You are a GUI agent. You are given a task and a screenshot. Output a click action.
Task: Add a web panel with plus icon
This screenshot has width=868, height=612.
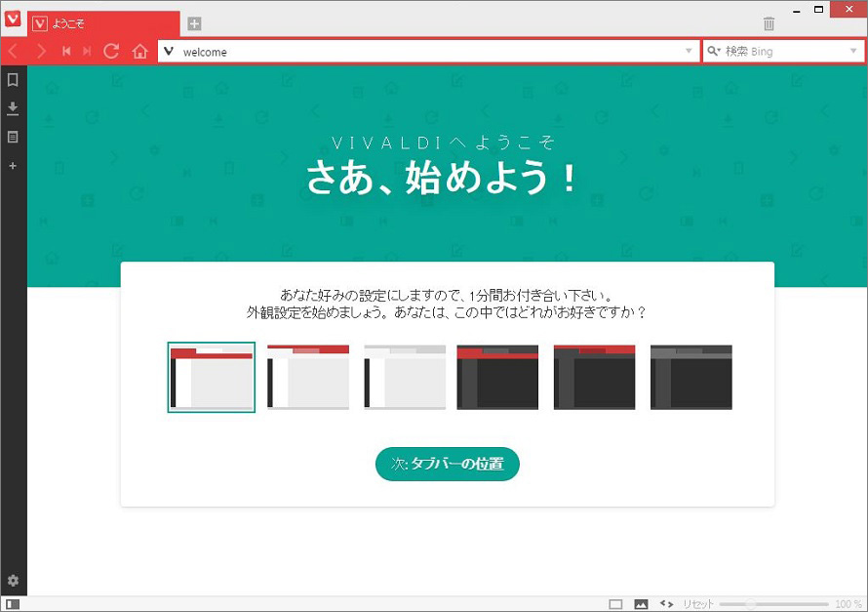click(13, 166)
